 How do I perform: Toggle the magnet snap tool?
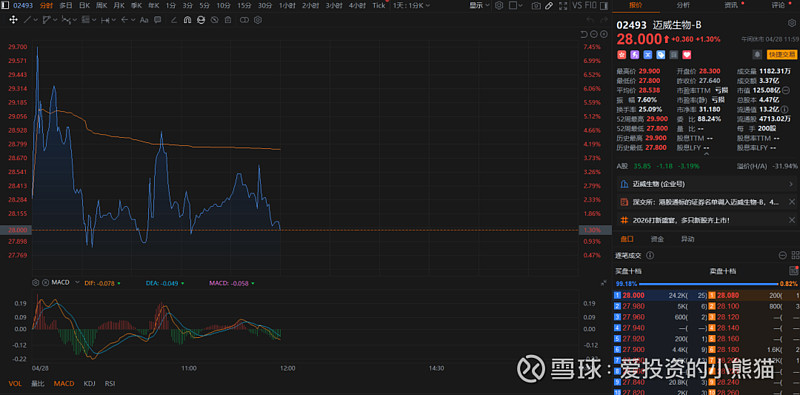click(187, 20)
